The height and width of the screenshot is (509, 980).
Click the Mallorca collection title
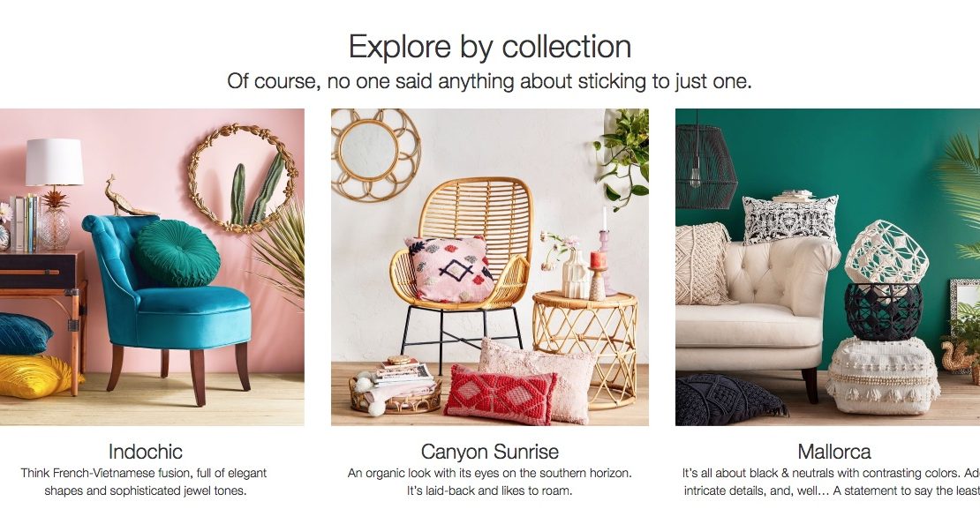(x=834, y=452)
